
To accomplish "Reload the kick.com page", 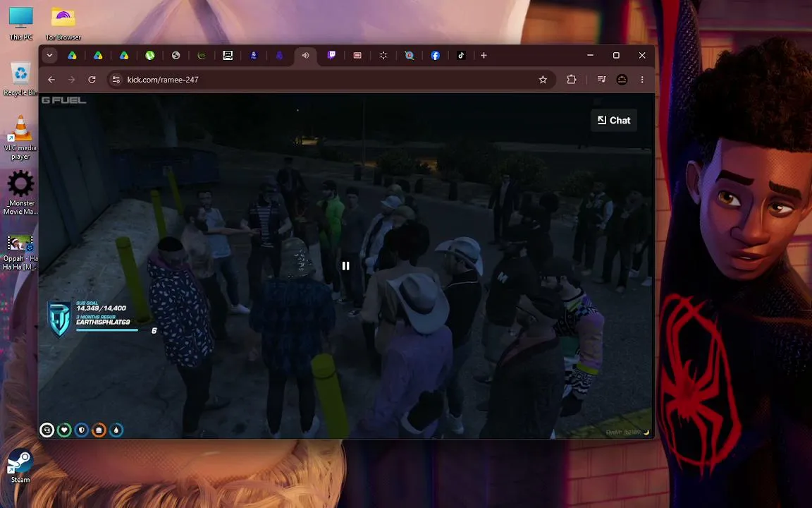I will pyautogui.click(x=92, y=79).
